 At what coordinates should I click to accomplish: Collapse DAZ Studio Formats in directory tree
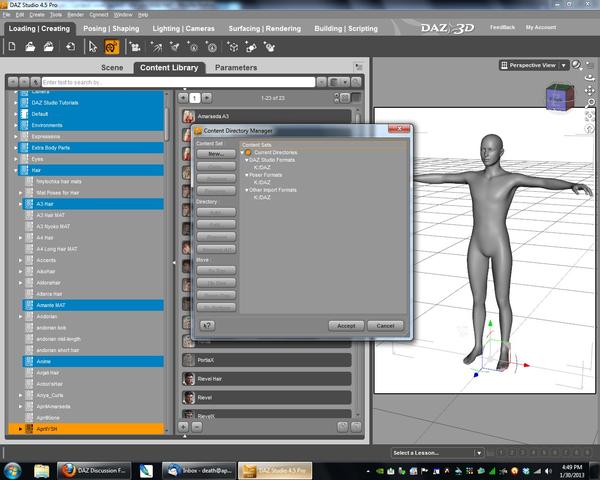247,160
